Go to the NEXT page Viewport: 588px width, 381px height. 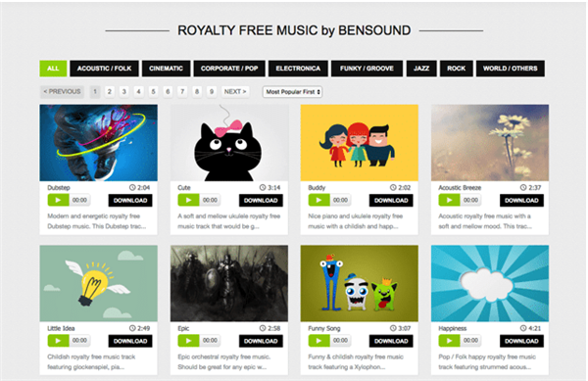[235, 91]
